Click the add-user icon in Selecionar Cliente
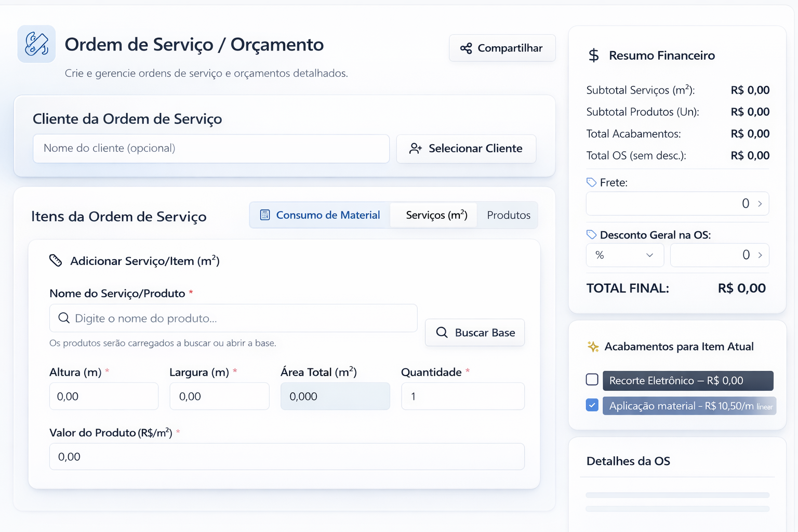 click(415, 149)
